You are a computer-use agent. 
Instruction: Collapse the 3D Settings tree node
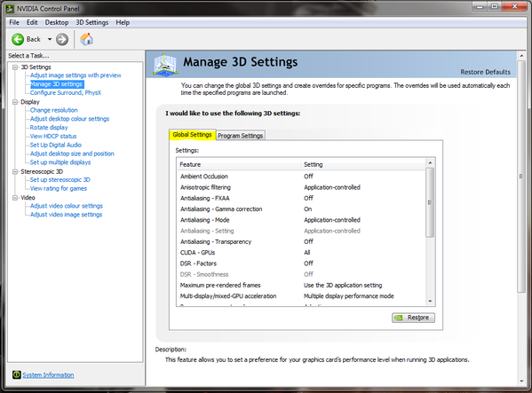pyautogui.click(x=15, y=67)
